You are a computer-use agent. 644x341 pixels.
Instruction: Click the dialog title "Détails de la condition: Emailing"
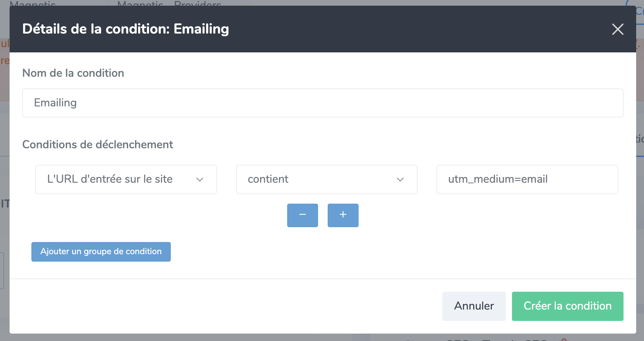pos(125,29)
